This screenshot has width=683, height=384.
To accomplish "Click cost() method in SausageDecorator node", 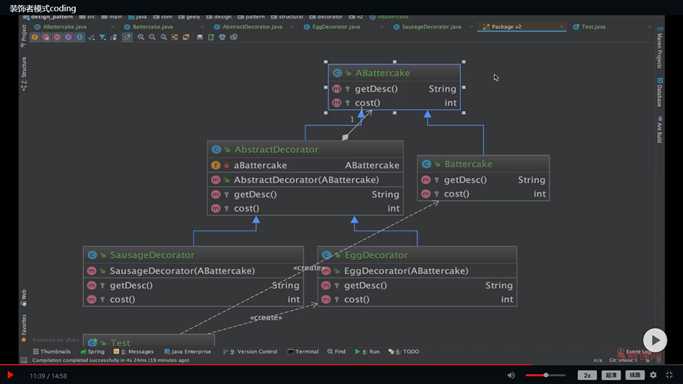I will point(193,300).
